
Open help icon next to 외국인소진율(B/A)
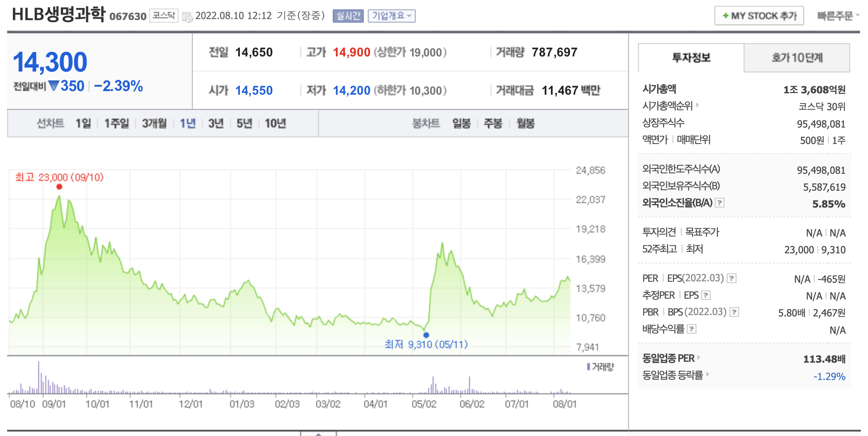(720, 203)
